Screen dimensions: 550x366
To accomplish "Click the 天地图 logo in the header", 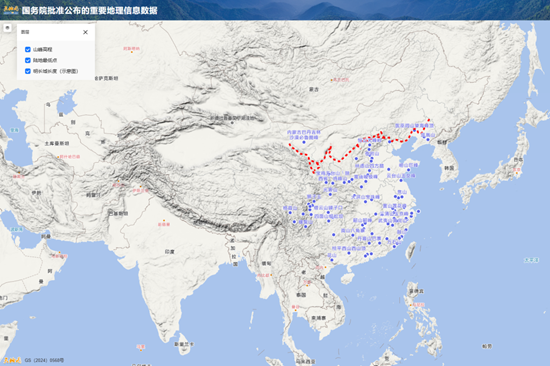I will (x=11, y=10).
